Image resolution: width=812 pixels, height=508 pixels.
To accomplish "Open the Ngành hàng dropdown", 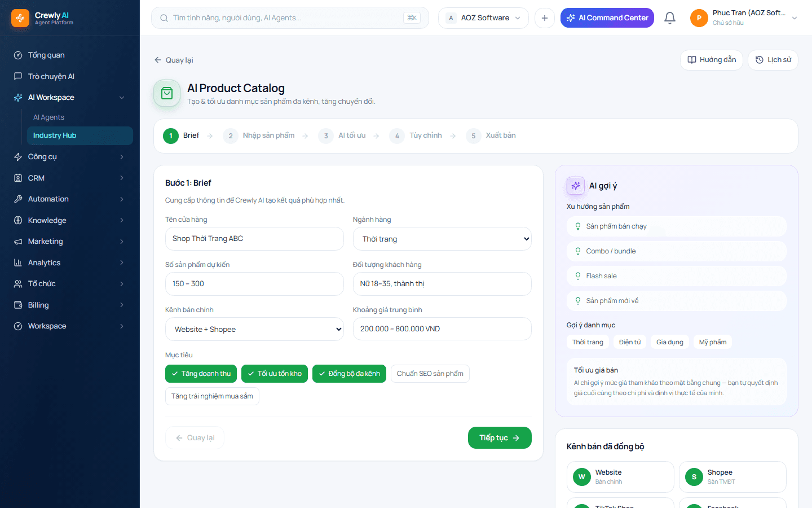I will click(442, 239).
